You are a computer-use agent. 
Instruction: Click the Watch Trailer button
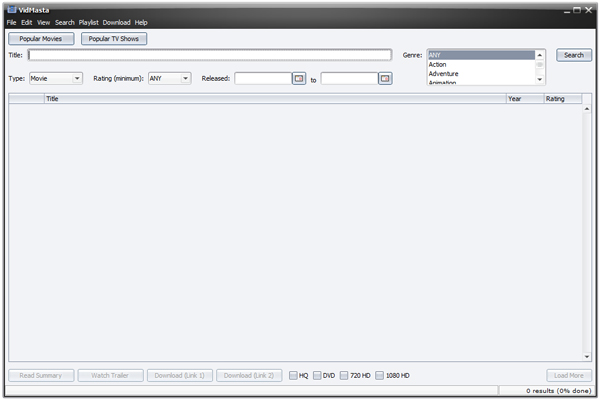[x=110, y=375]
